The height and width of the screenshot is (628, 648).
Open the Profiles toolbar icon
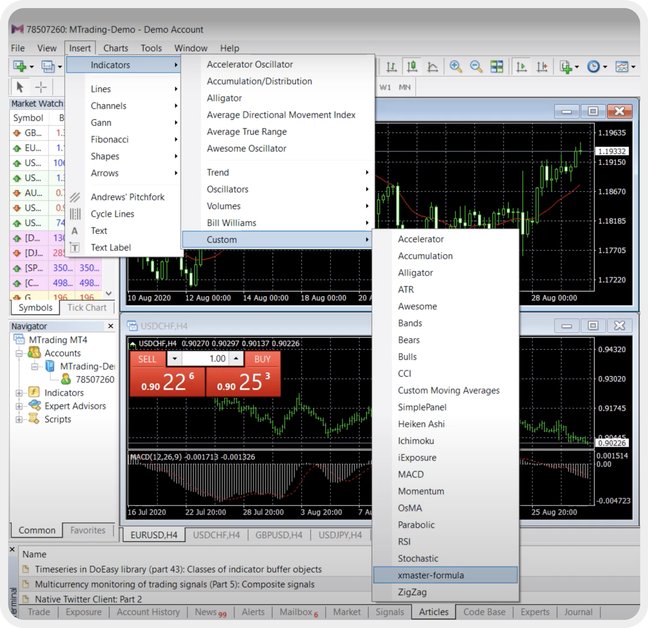coord(48,66)
